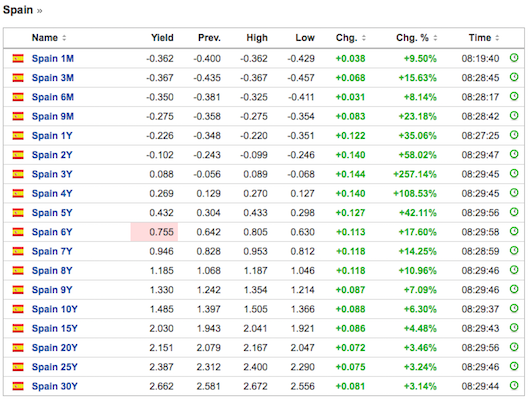
Task: Select the highlighted 0.755 yield cell
Action: pyautogui.click(x=154, y=232)
